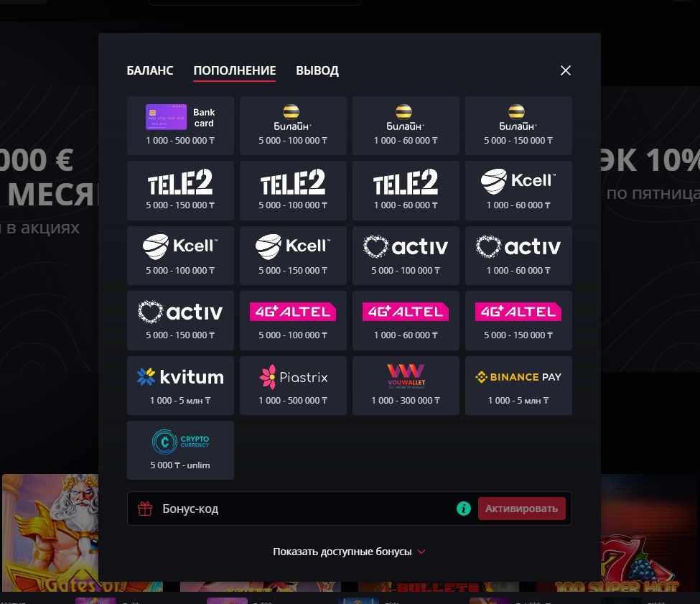Click the green bonus code info icon
700x604 pixels.
pyautogui.click(x=463, y=508)
